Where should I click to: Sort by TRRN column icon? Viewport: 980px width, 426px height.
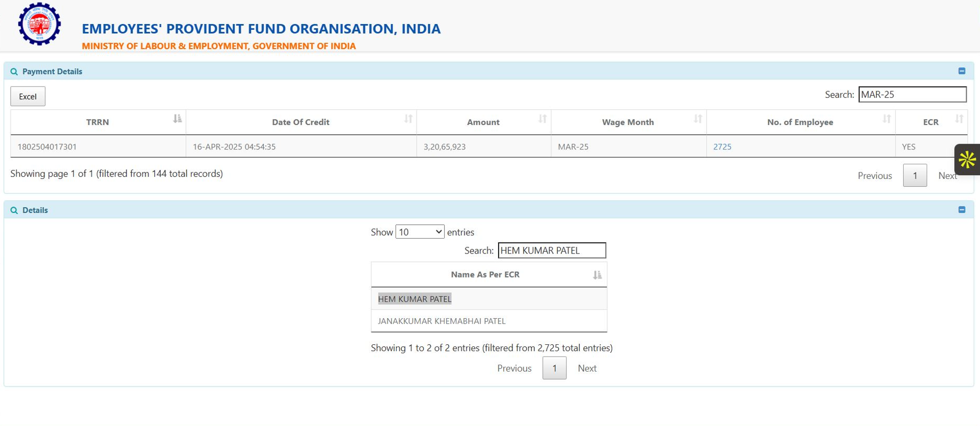pos(177,119)
